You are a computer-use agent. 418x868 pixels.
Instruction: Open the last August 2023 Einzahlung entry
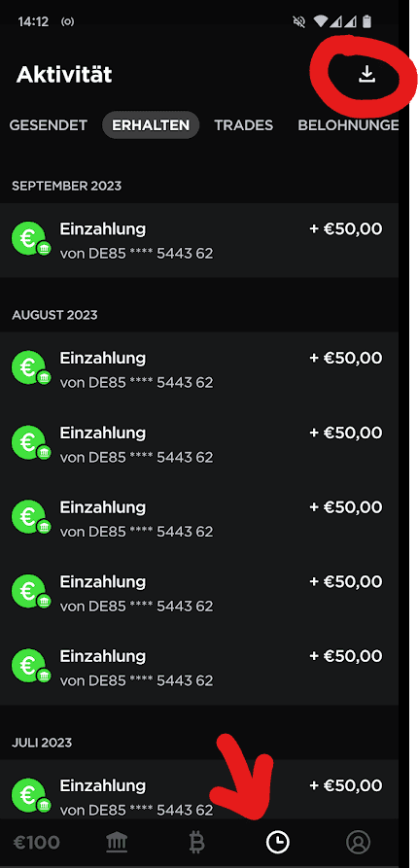(199, 668)
